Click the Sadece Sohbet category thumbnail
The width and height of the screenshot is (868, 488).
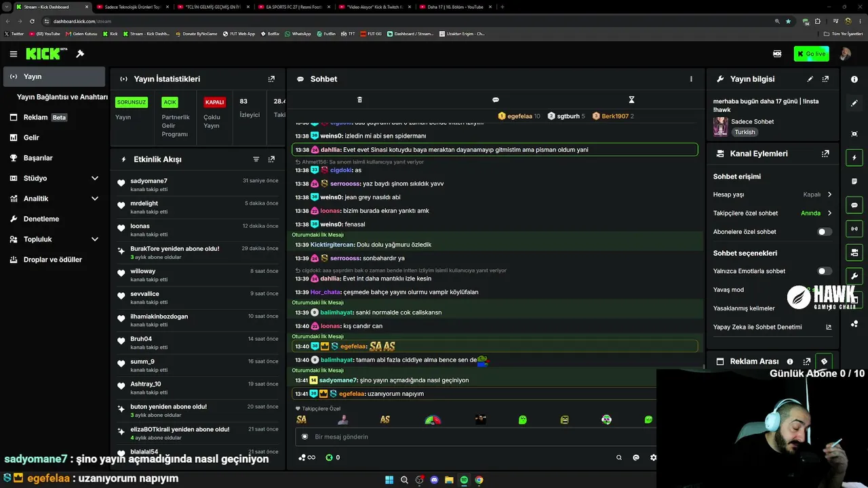720,126
